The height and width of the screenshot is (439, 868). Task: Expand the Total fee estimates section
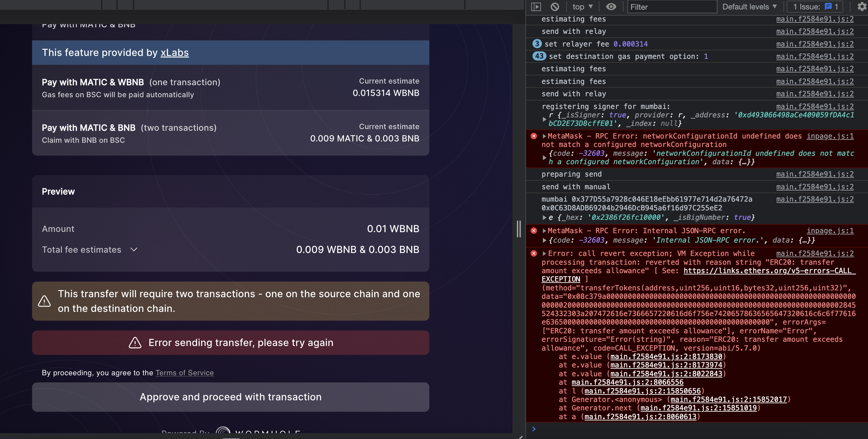[x=133, y=249]
